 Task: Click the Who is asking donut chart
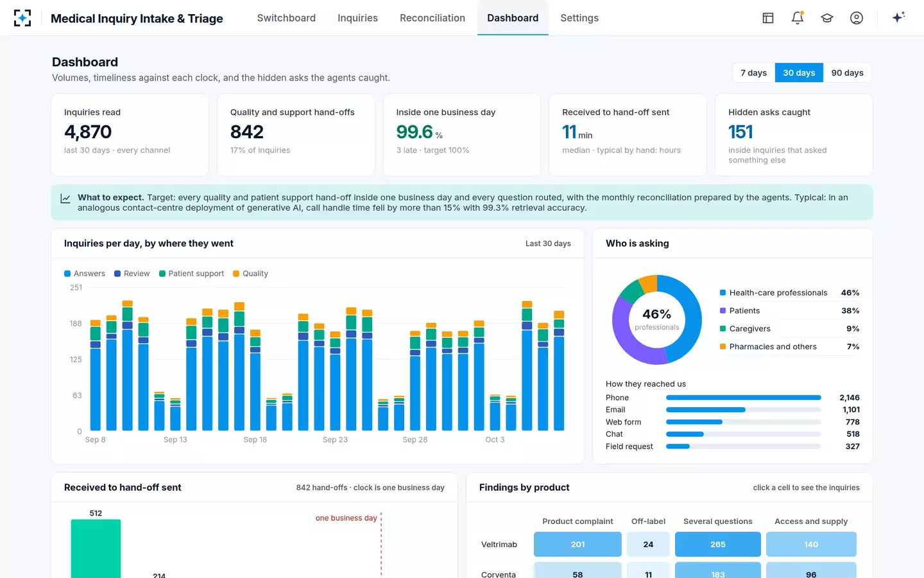coord(656,319)
